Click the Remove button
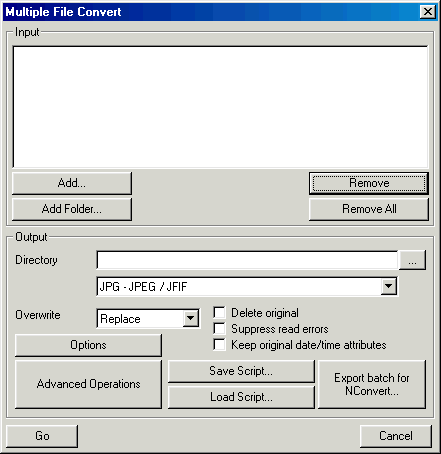The image size is (441, 454). [369, 183]
